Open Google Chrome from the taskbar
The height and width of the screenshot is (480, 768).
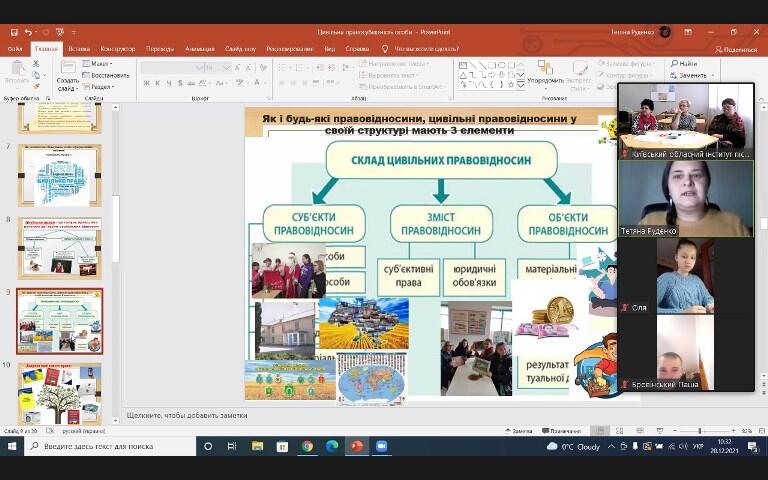307,446
